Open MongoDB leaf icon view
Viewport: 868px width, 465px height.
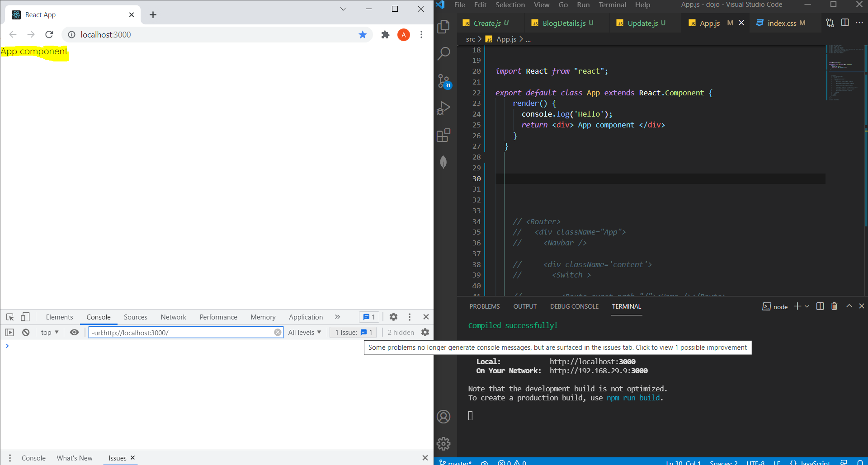click(443, 162)
